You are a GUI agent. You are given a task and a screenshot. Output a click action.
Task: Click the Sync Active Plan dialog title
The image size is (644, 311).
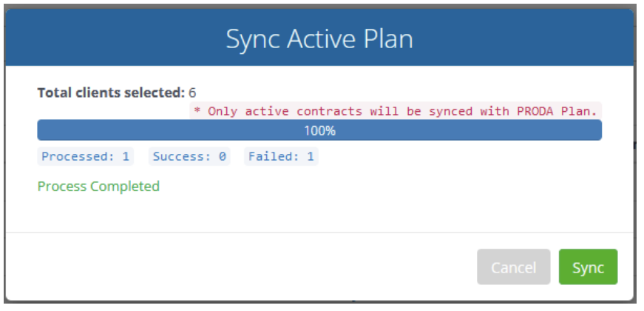pyautogui.click(x=319, y=39)
